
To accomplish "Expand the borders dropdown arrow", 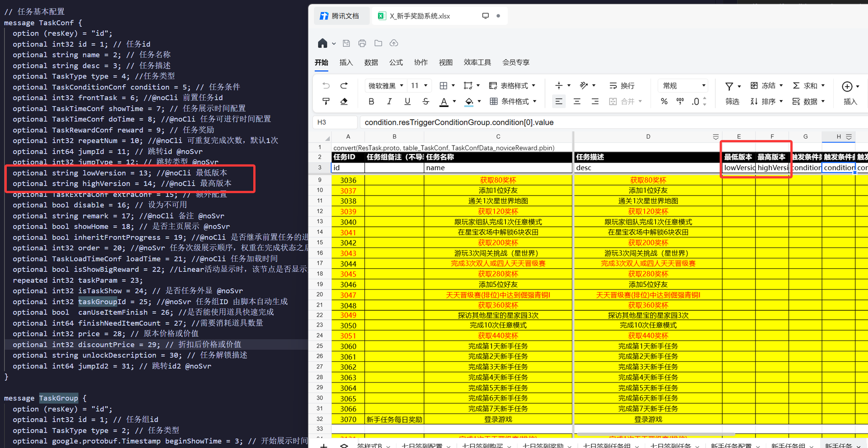I will point(453,86).
